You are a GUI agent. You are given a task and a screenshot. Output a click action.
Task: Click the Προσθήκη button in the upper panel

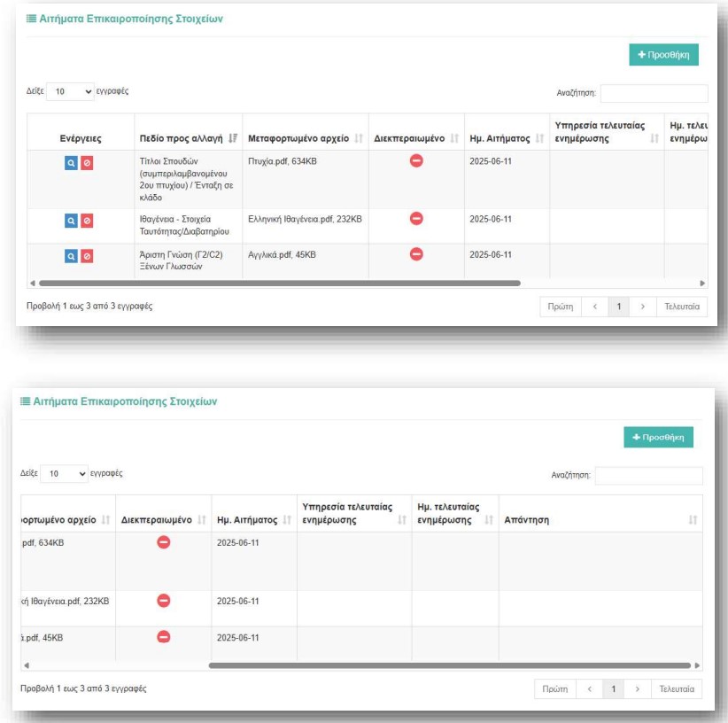pyautogui.click(x=664, y=54)
